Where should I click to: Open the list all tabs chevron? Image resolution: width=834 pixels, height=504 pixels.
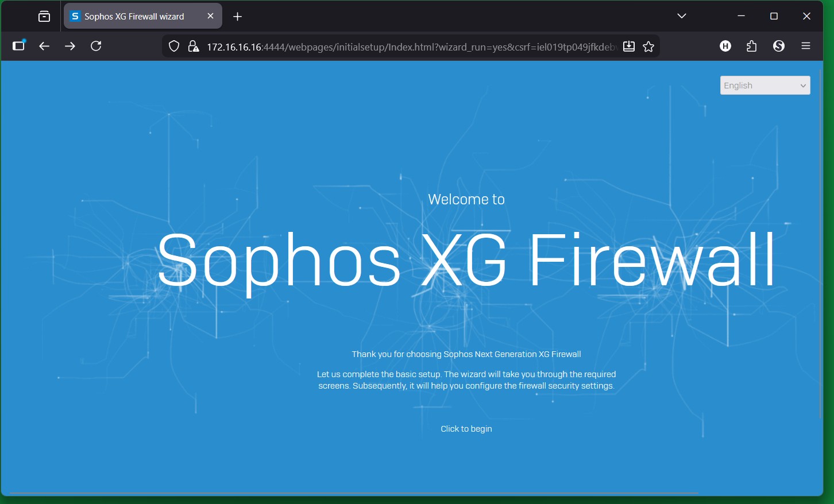[x=682, y=16]
